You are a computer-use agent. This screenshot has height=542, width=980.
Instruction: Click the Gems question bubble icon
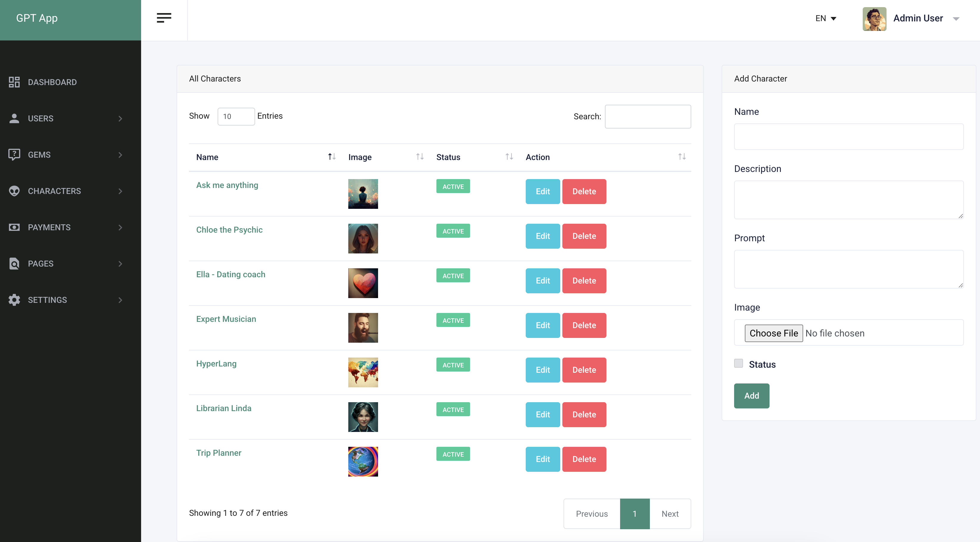(14, 155)
